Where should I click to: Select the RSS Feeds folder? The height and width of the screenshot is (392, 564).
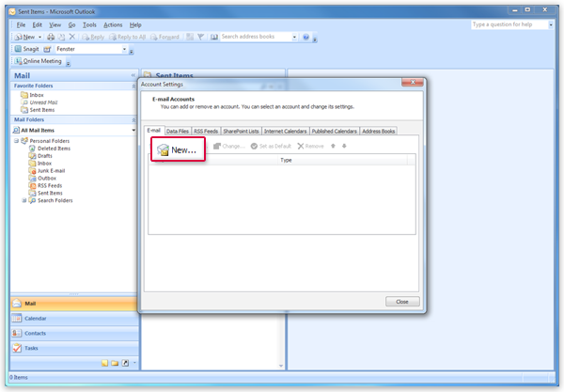[x=46, y=185]
